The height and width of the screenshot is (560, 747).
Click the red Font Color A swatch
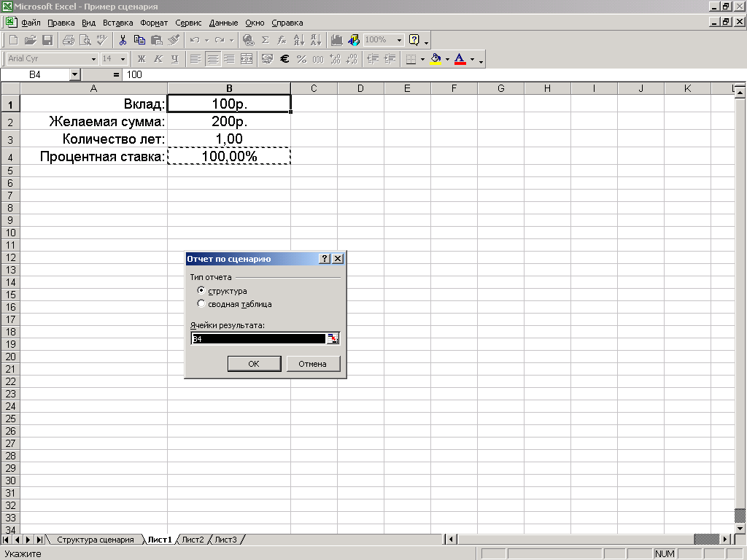click(x=460, y=58)
